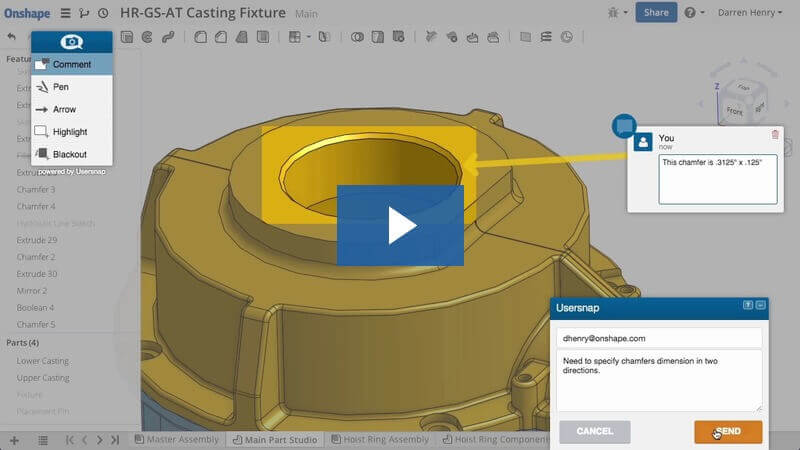Click the Usersnap camera logo icon
This screenshot has height=450, width=800.
pos(71,42)
